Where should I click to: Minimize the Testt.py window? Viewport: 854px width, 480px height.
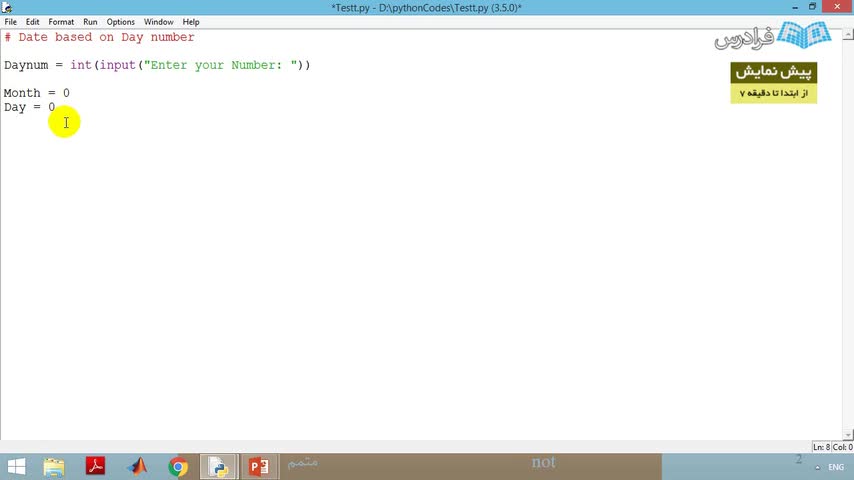click(x=795, y=7)
